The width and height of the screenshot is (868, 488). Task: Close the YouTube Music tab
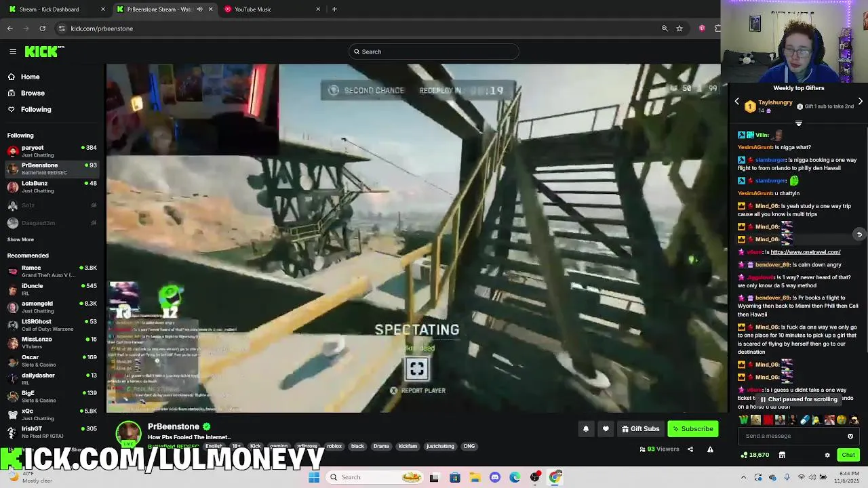point(318,9)
